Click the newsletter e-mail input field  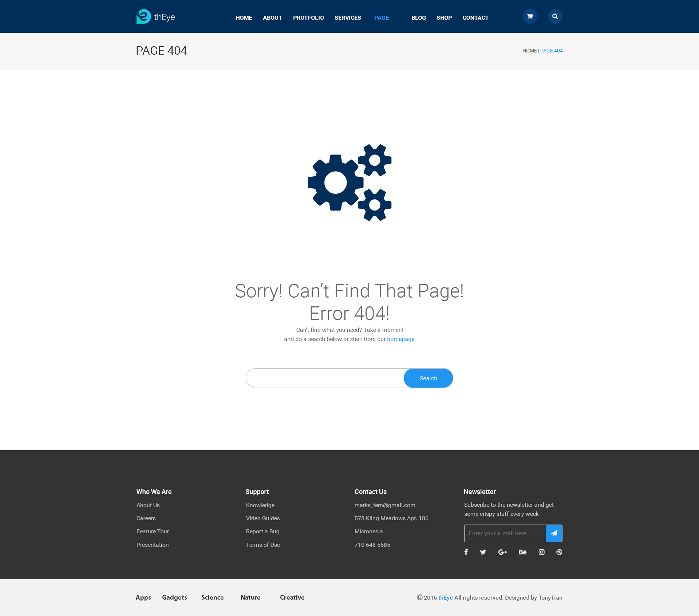(505, 533)
